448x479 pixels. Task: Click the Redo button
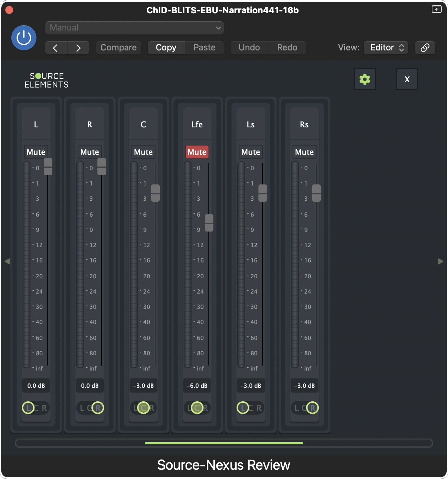pyautogui.click(x=287, y=48)
